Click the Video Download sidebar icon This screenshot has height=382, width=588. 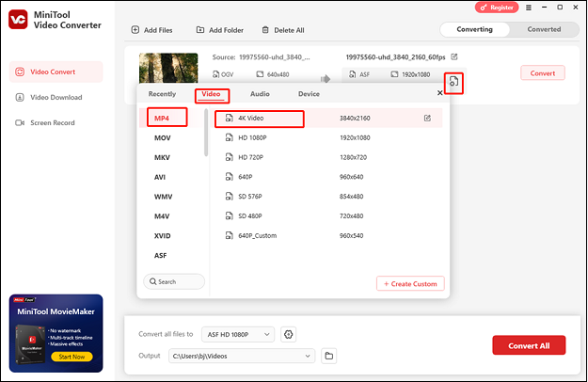[x=20, y=98]
